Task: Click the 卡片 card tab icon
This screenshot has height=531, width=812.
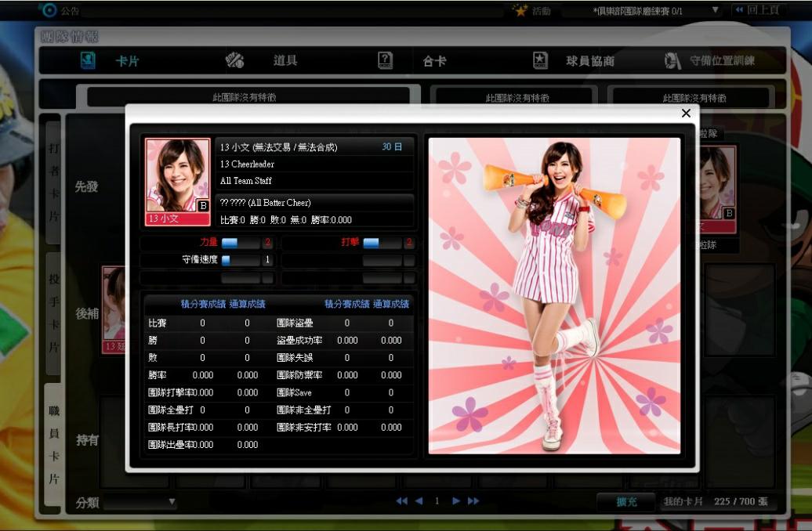Action: pos(88,60)
